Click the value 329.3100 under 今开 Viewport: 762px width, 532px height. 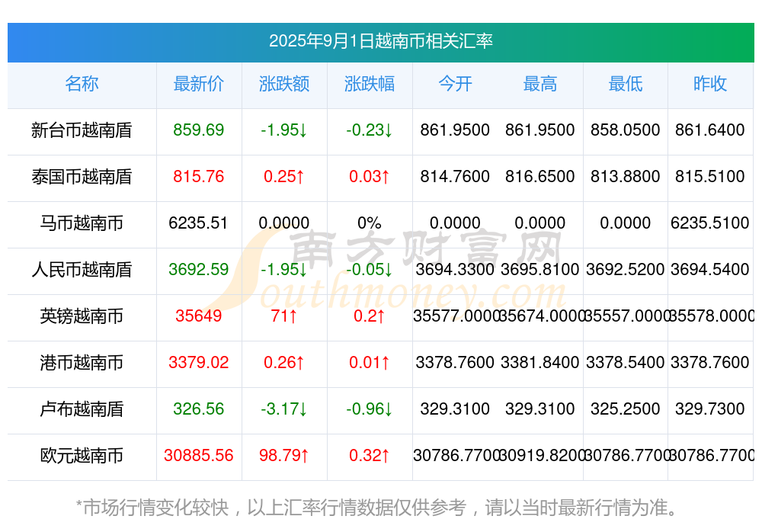pyautogui.click(x=455, y=409)
